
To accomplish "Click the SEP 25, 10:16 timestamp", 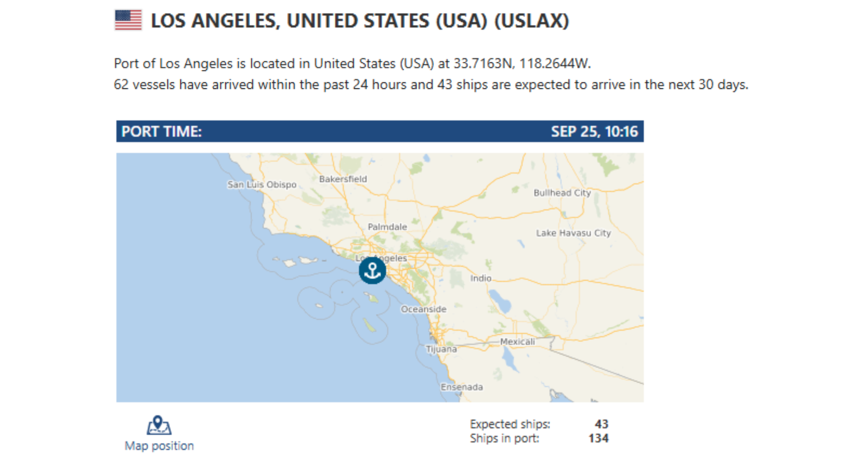I will 594,132.
